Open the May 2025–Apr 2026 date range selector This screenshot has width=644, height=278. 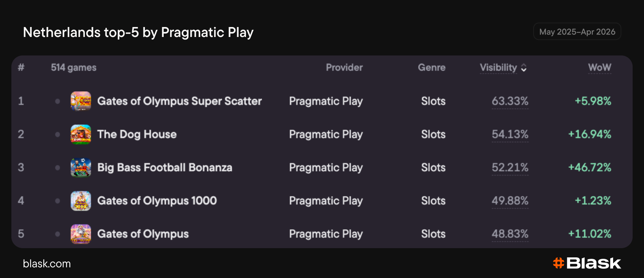(577, 32)
